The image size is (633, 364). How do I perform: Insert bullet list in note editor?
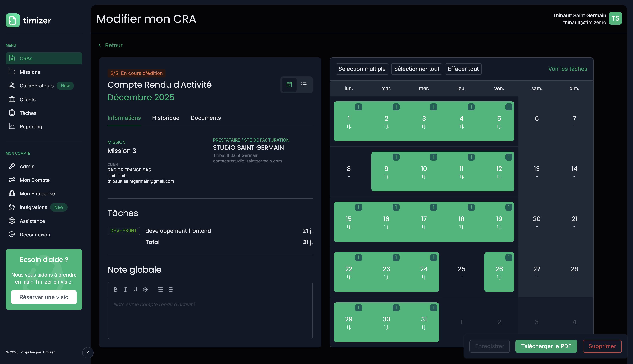click(170, 290)
